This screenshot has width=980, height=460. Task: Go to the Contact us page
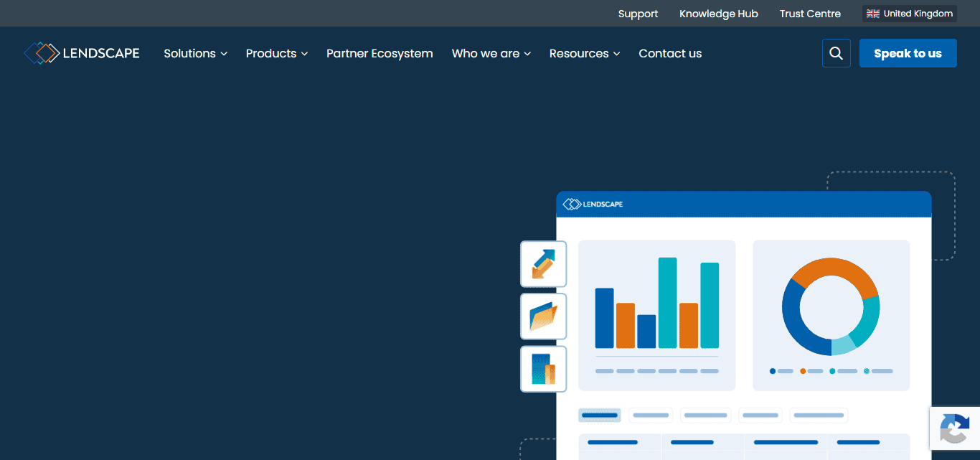pyautogui.click(x=670, y=53)
